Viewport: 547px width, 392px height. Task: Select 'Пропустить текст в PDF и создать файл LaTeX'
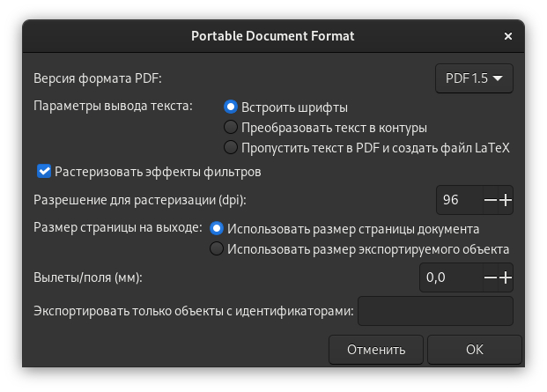tap(231, 147)
